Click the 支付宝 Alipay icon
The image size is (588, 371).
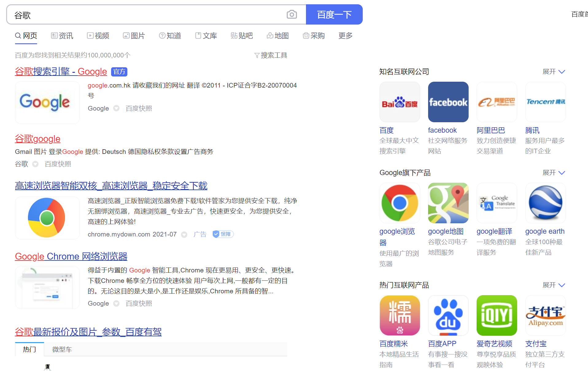tap(545, 315)
